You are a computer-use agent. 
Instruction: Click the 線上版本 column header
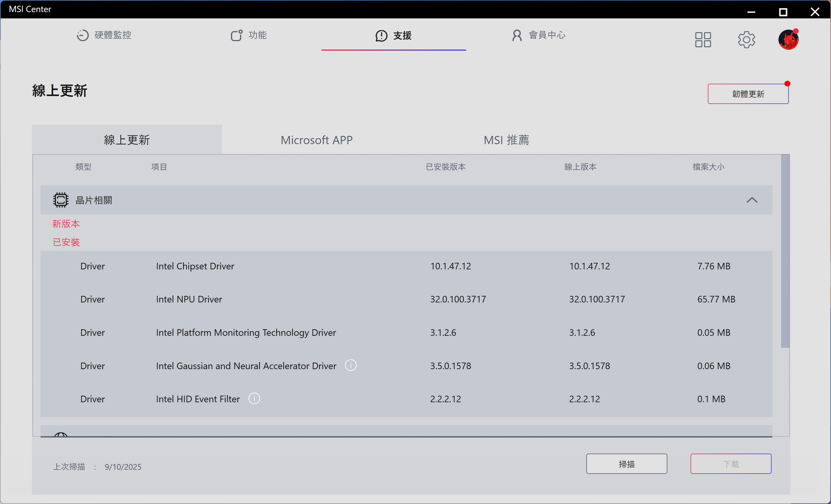[580, 167]
